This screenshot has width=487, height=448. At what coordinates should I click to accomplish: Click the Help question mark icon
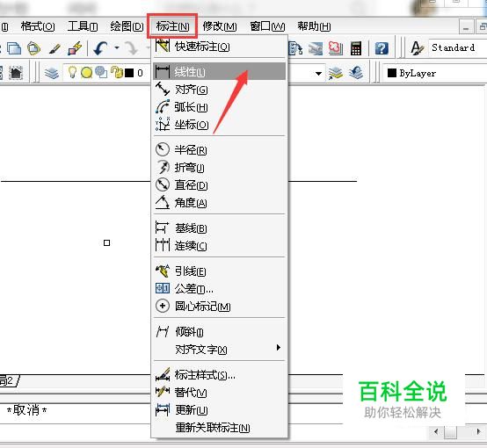coord(382,48)
